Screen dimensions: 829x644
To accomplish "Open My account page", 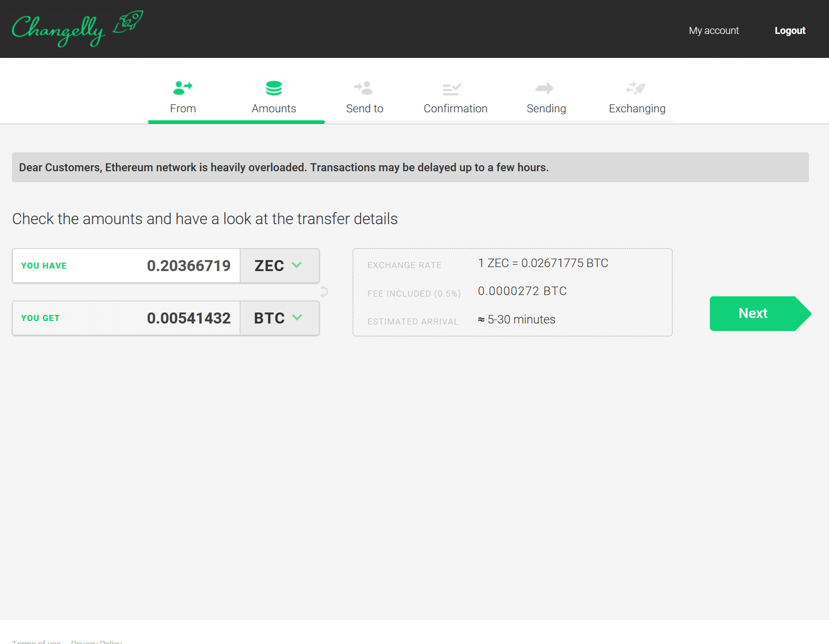I will [714, 30].
